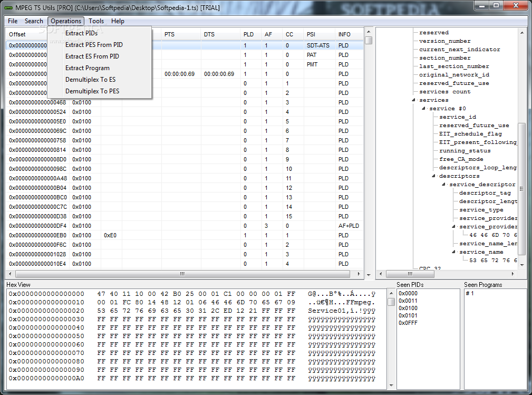Select the EIT_schedule_flag tree item
This screenshot has width=532, height=395.
(x=470, y=134)
